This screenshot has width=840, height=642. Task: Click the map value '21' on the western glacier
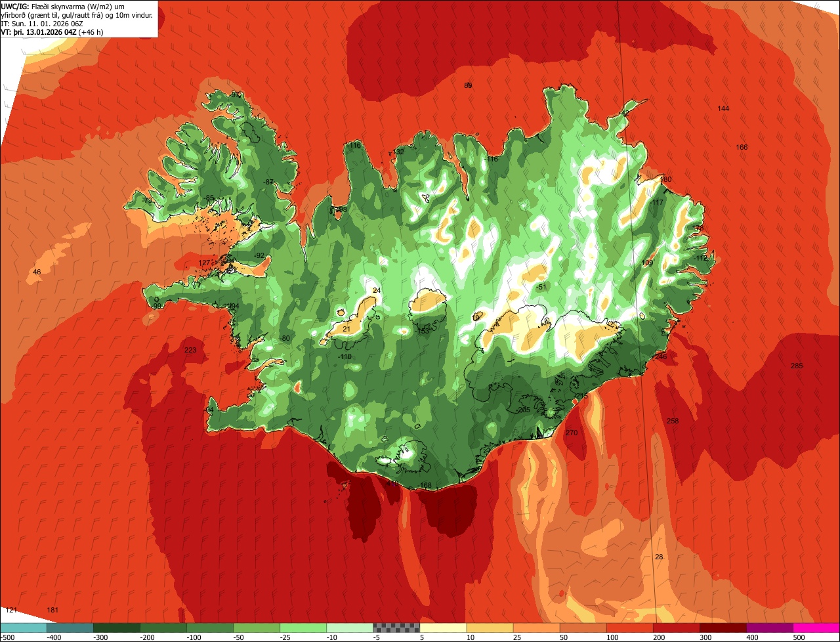pos(346,329)
